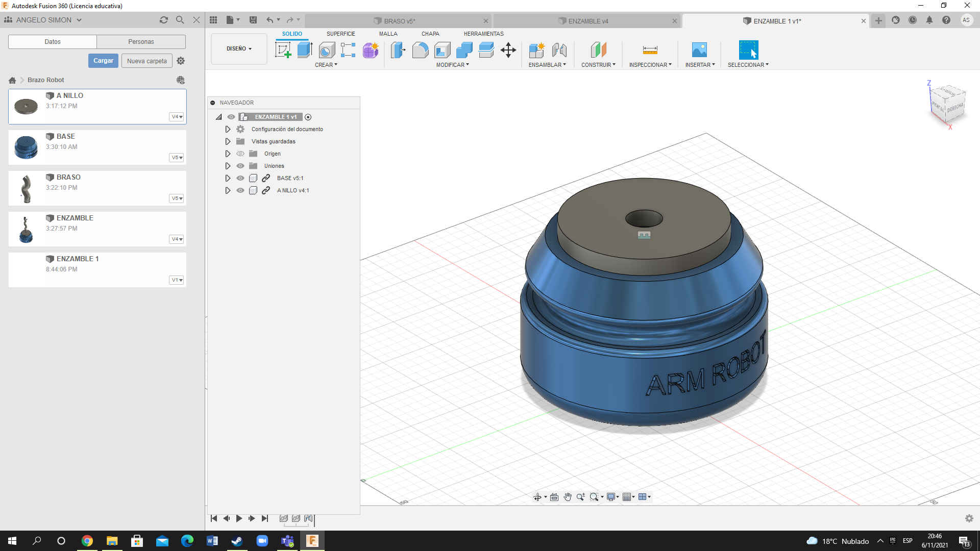
Task: Toggle the BASE v5:1 component checkbox
Action: (x=253, y=178)
